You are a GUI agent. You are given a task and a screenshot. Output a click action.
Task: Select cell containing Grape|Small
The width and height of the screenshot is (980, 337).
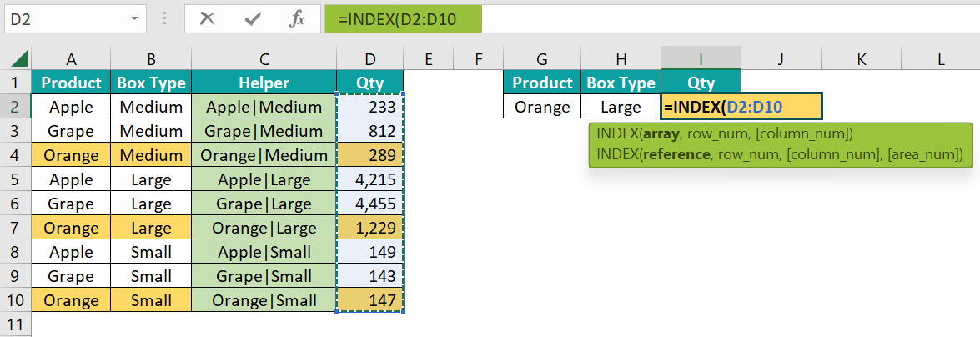coord(264,276)
